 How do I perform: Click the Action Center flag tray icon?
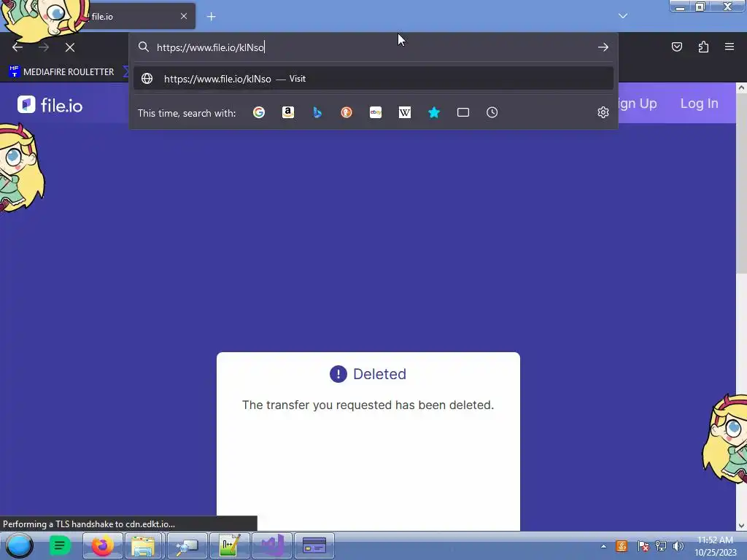point(643,546)
